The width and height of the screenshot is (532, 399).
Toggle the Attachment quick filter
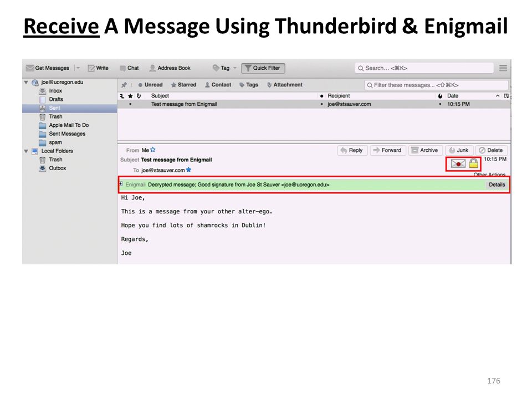[x=285, y=85]
